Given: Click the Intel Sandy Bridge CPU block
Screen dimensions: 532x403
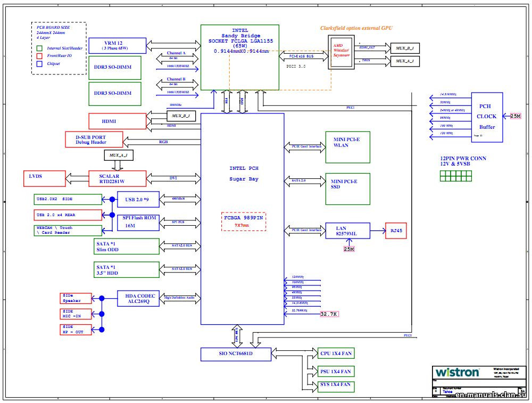Looking at the screenshot, I should 239,56.
